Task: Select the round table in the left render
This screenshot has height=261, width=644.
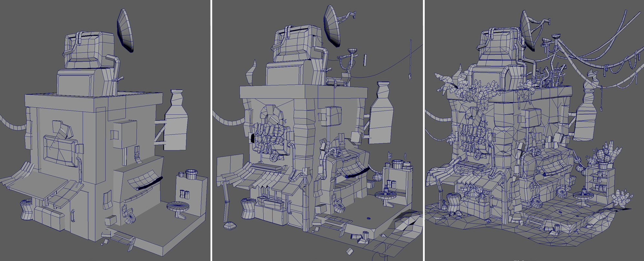Action: (178, 207)
